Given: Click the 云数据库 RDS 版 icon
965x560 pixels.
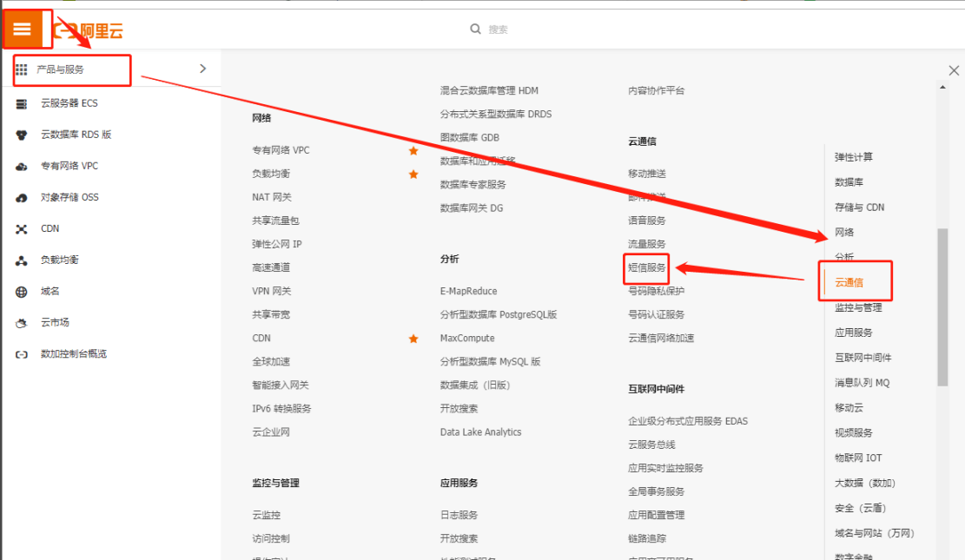Looking at the screenshot, I should click(22, 135).
